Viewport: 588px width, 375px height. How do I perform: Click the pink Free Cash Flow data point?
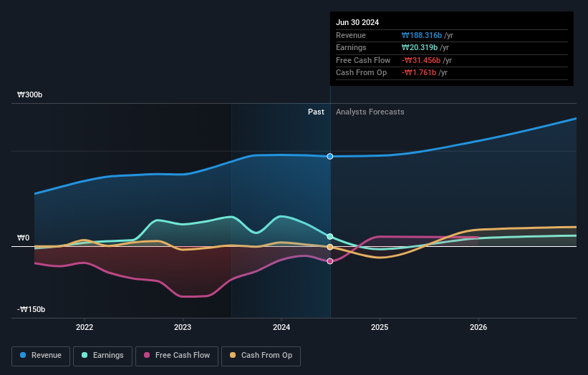(x=330, y=261)
